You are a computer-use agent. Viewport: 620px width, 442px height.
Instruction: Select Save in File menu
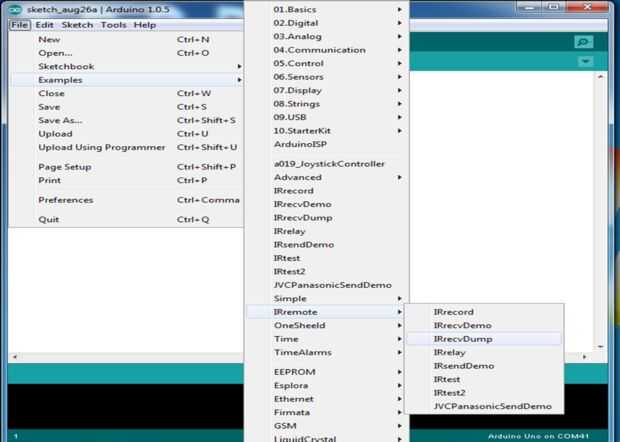pos(127,107)
